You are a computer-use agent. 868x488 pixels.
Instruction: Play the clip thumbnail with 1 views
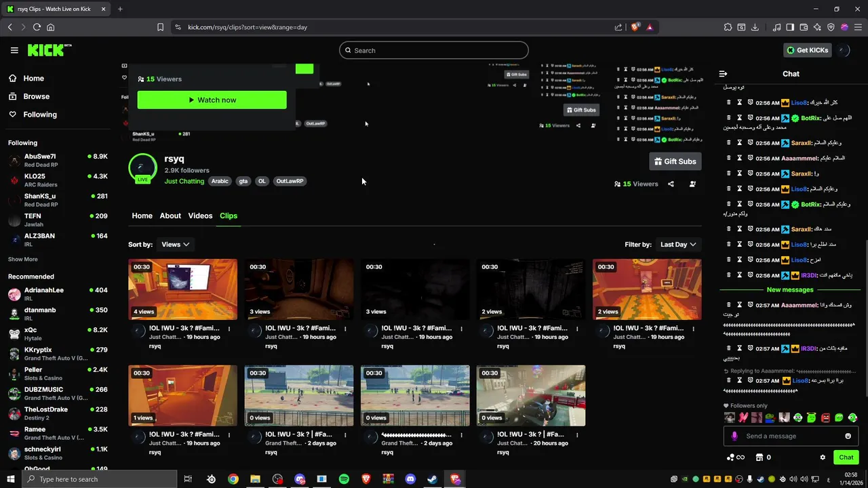point(183,396)
